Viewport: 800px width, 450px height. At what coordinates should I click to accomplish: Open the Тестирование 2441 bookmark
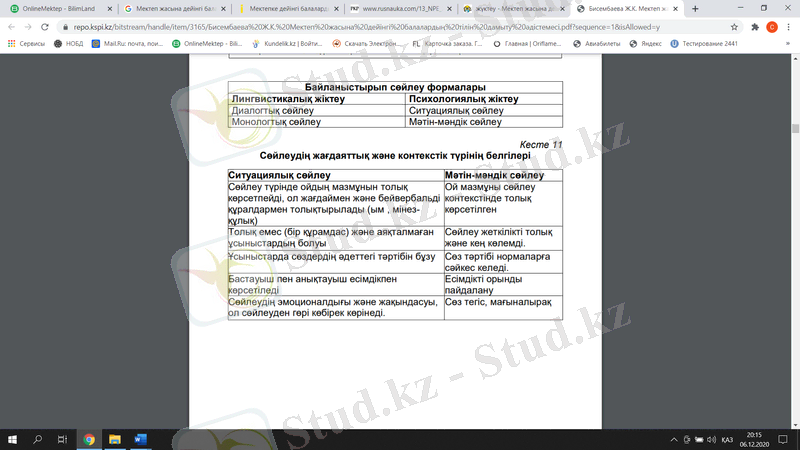(704, 44)
